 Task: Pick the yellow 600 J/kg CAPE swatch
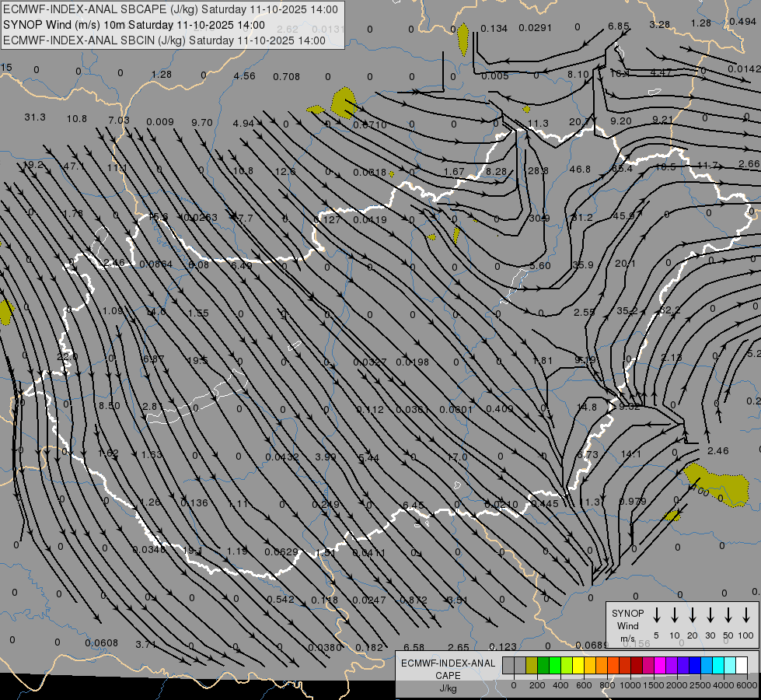coord(578,665)
